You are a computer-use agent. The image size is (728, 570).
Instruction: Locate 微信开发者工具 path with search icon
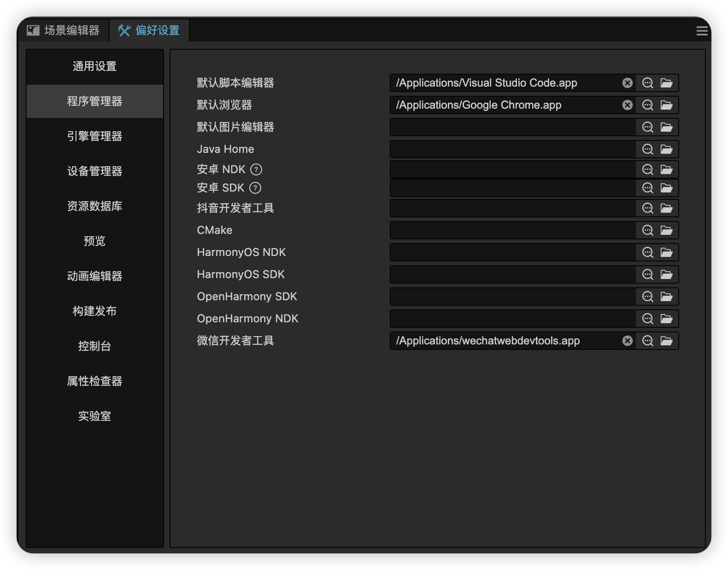click(647, 341)
